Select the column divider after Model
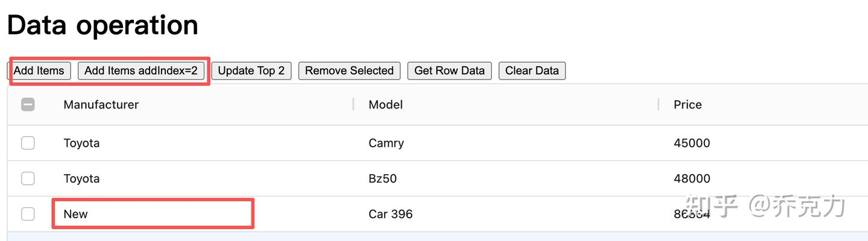 658,104
